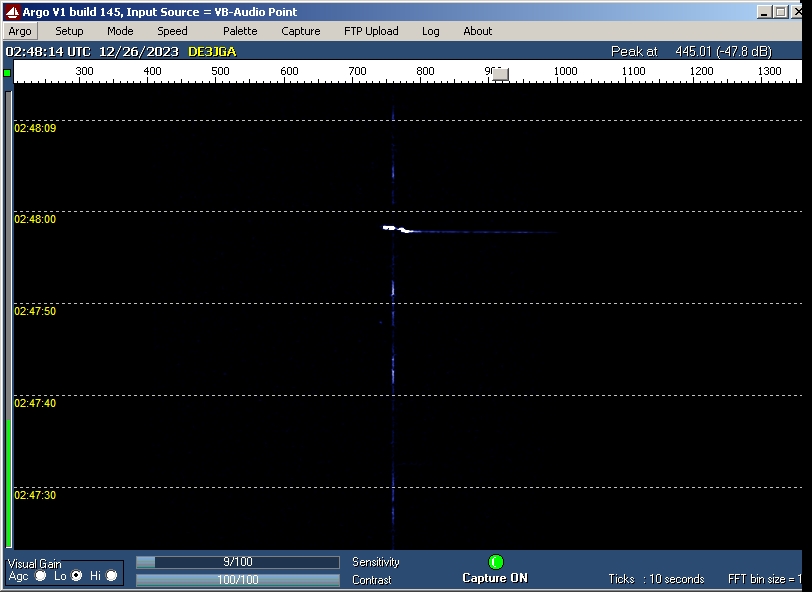Click the Visual Gain label
Image resolution: width=812 pixels, height=592 pixels.
coord(35,564)
